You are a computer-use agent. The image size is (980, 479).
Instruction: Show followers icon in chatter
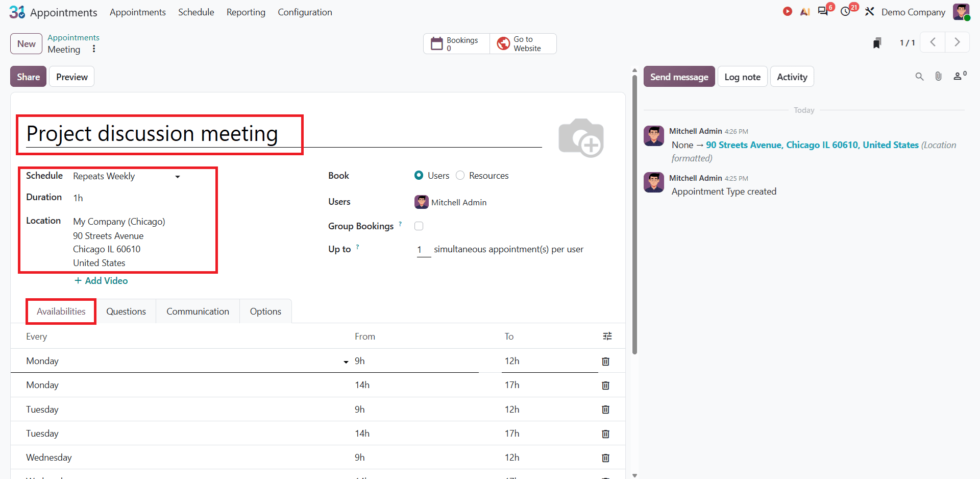point(959,76)
